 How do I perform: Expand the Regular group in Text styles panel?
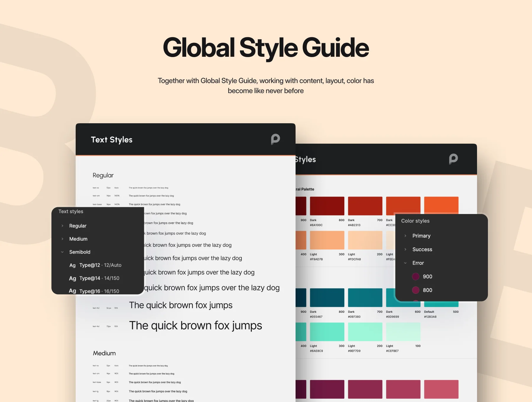(62, 226)
